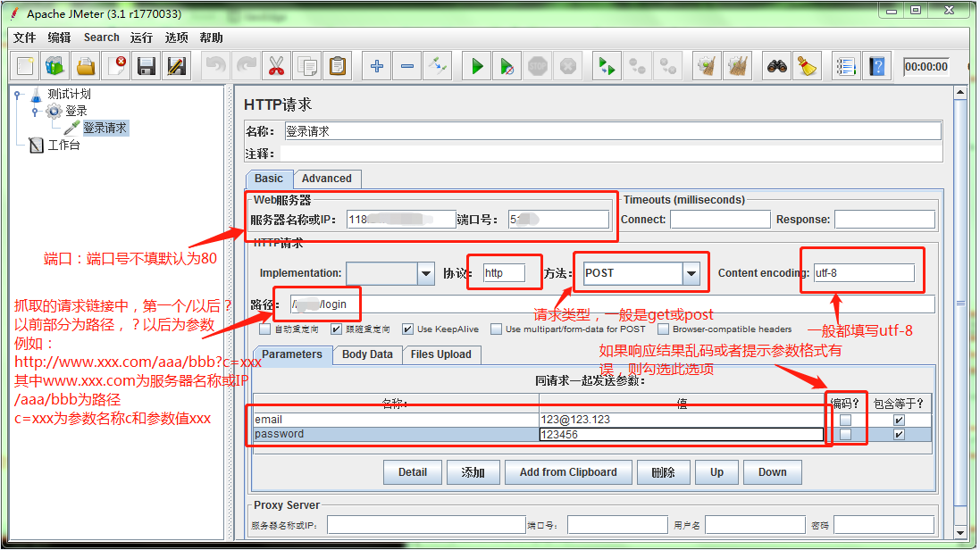Image resolution: width=980 pixels, height=550 pixels.
Task: Click the gray Stop sign icon
Action: coord(538,66)
